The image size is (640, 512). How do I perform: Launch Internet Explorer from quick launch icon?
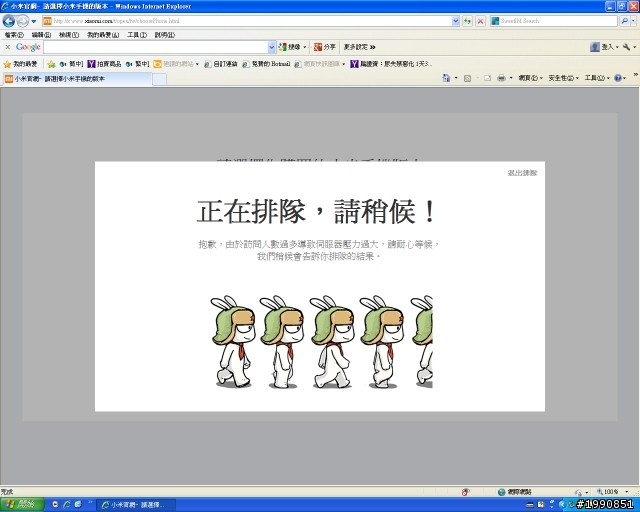coord(67,505)
